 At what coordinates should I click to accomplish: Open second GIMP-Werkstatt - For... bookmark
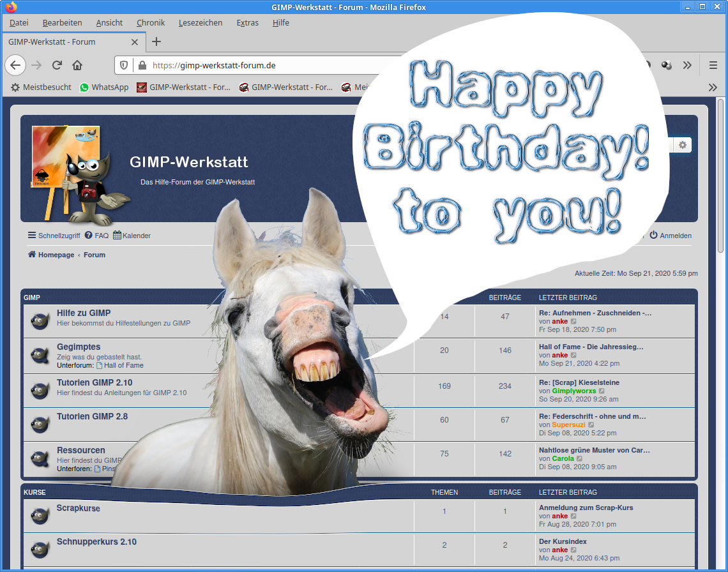pos(285,87)
